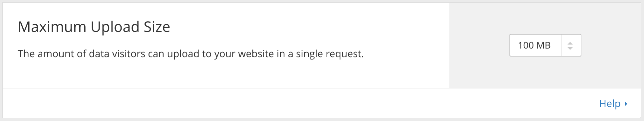Open the 100 MB upload size dropdown
The height and width of the screenshot is (121, 644).
coord(545,45)
